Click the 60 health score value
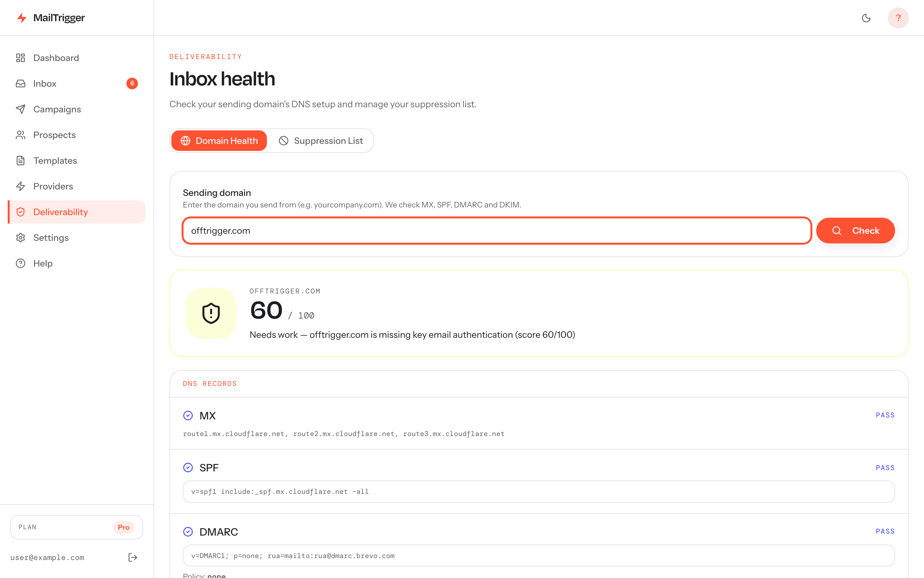Image resolution: width=924 pixels, height=578 pixels. tap(266, 310)
